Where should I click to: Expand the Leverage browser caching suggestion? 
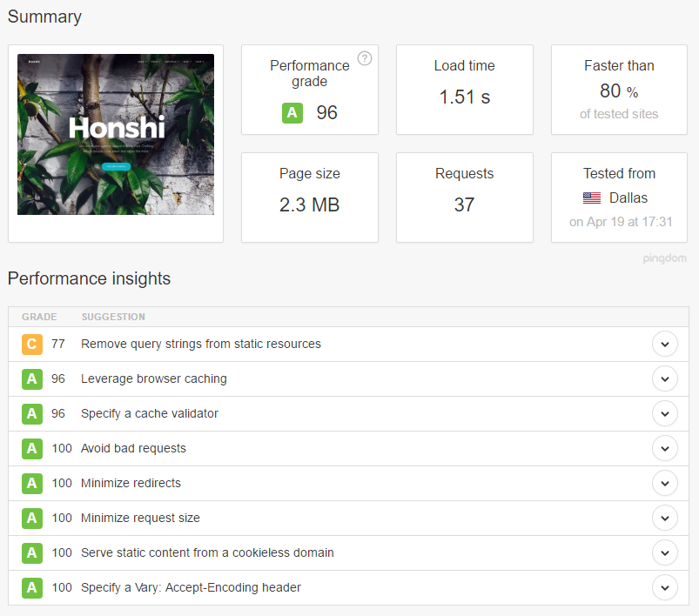tap(665, 378)
